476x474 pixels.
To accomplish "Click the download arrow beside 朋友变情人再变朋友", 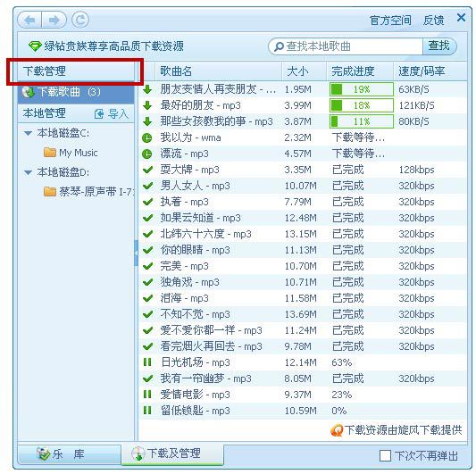I will coord(147,89).
